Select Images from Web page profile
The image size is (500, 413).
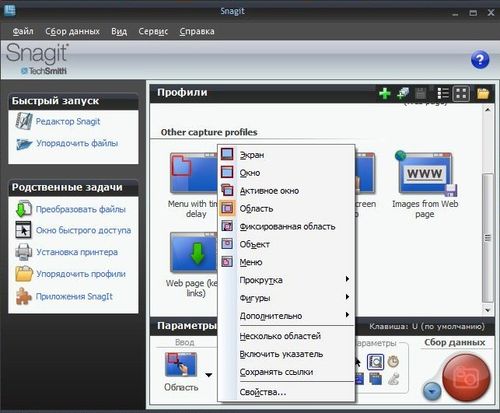coord(425,184)
